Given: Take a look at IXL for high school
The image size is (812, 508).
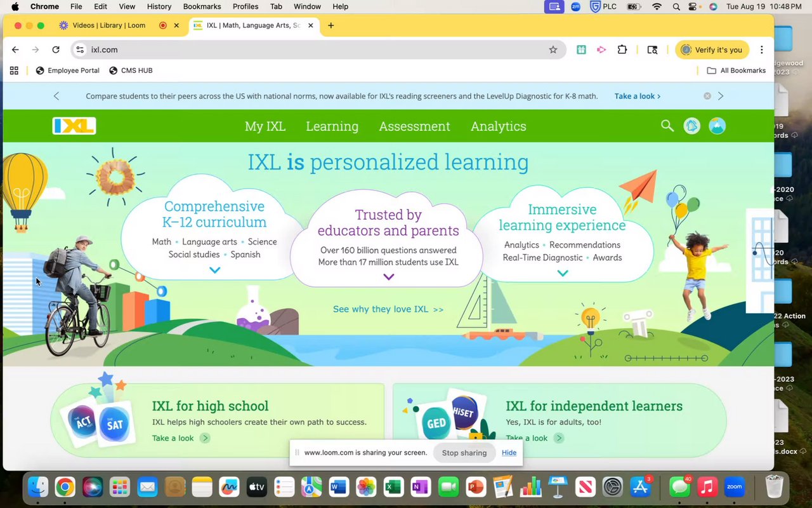Looking at the screenshot, I should [181, 438].
